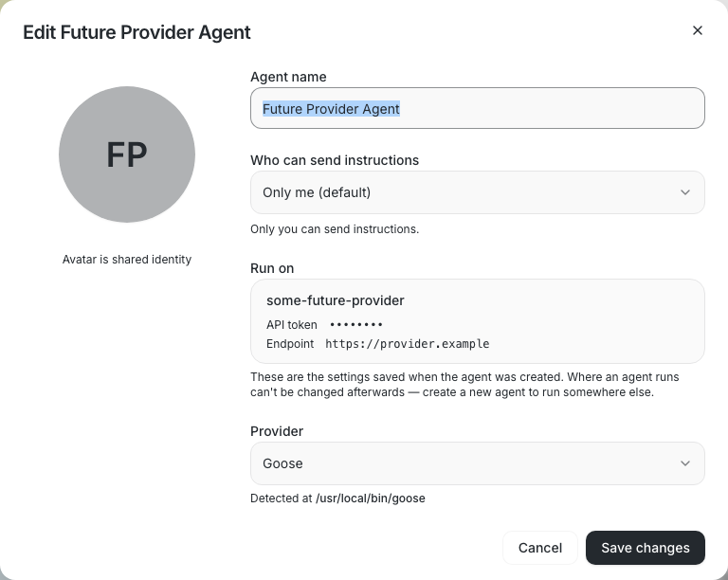Viewport: 728px width, 580px height.
Task: Save changes to the agent
Action: click(x=645, y=548)
